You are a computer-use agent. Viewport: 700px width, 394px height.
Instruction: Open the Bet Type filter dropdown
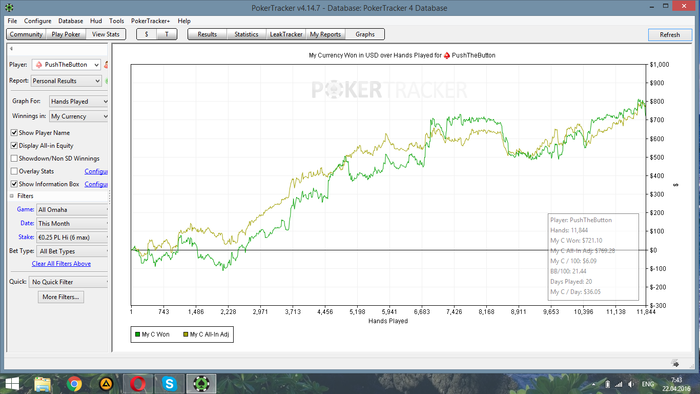[x=72, y=251]
